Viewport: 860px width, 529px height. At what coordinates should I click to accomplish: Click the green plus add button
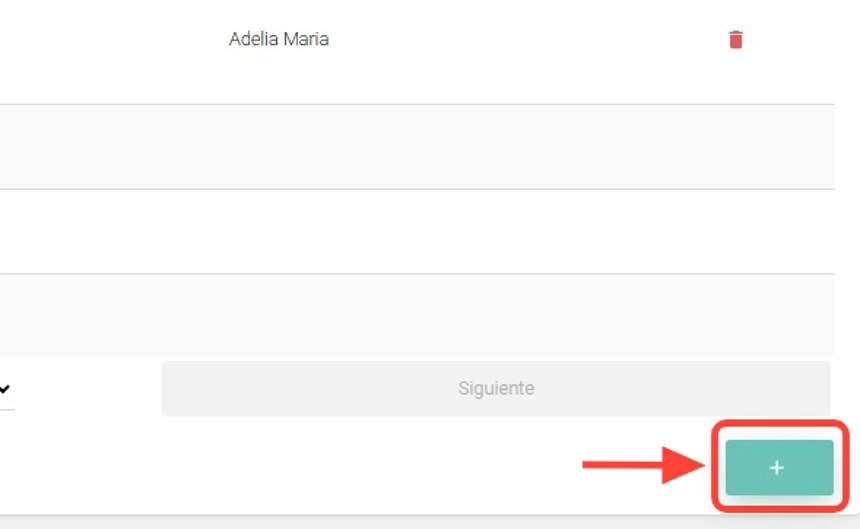tap(779, 468)
